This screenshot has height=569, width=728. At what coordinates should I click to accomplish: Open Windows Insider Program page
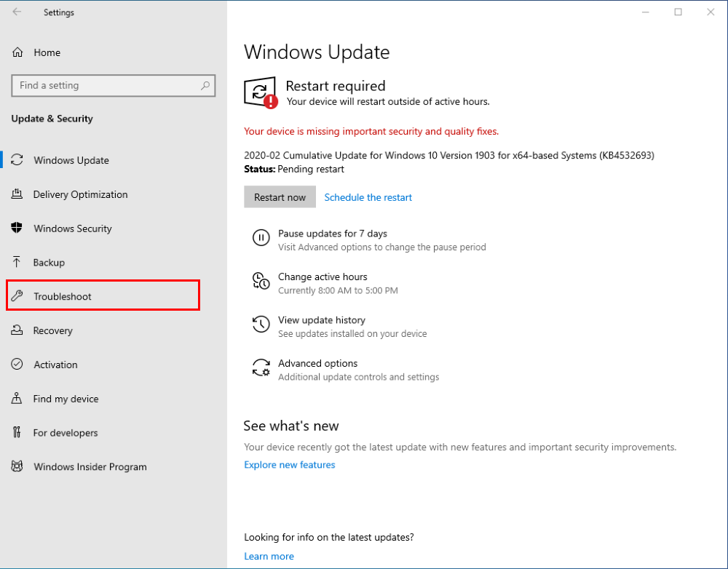click(90, 467)
